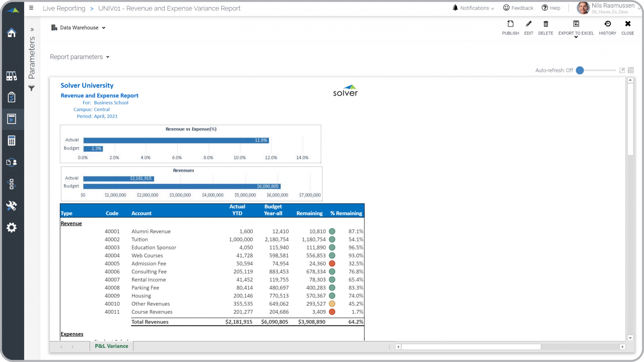
Task: Click the horizontal scrollbar thumb
Action: click(471, 347)
